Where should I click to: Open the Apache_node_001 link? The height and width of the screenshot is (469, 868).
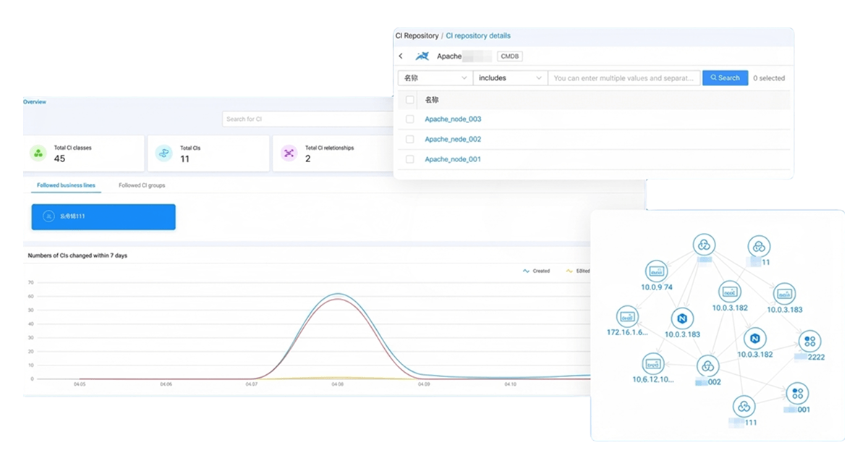(x=453, y=159)
